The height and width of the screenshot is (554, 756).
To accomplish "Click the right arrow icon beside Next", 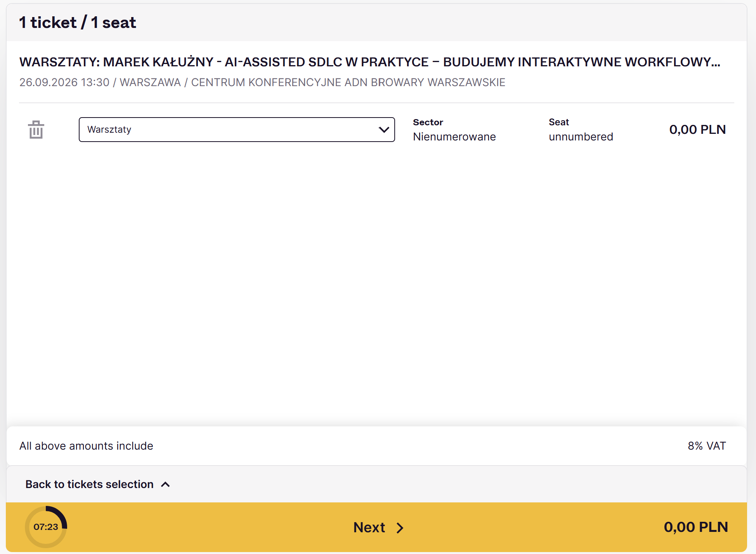I will pos(400,528).
